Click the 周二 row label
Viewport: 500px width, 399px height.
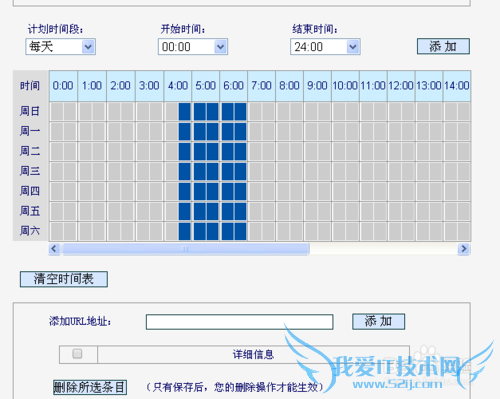30,151
